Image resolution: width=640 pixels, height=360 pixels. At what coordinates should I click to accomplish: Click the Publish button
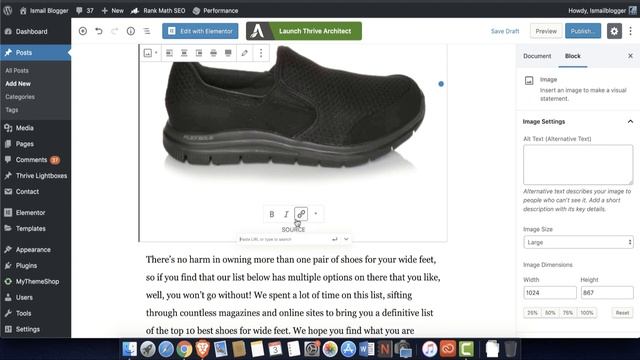pos(583,31)
